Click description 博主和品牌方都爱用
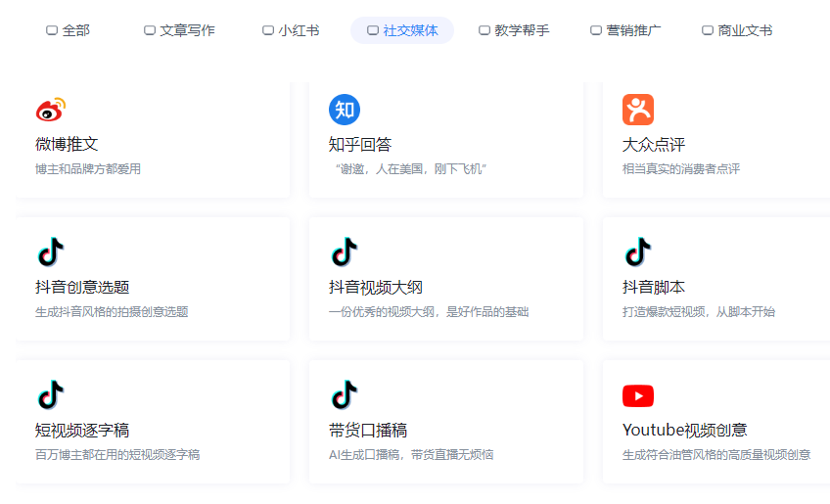The height and width of the screenshot is (504, 830). click(x=88, y=169)
